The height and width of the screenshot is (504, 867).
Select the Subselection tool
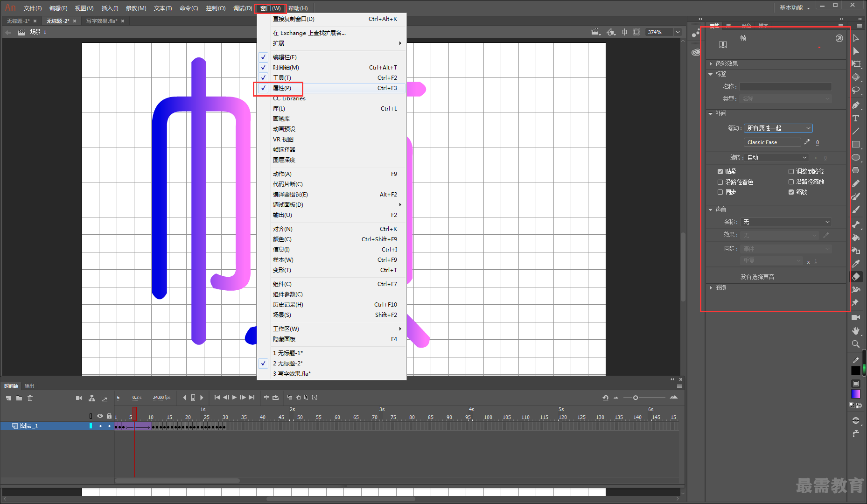point(856,51)
